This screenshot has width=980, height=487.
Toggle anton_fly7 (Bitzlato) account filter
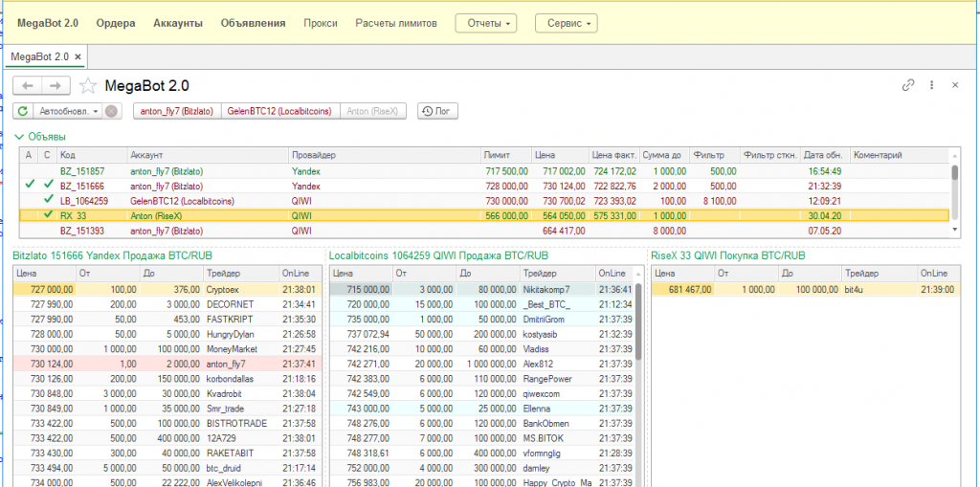coord(177,111)
